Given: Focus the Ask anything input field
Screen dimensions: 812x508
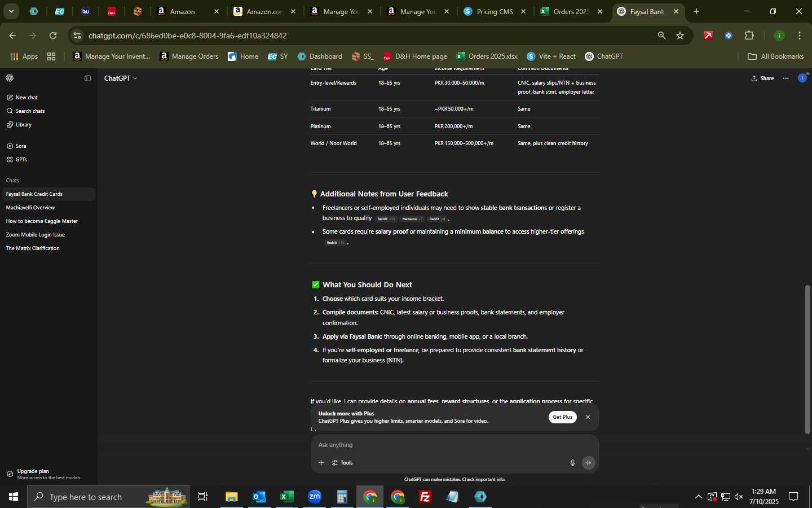Looking at the screenshot, I should [x=454, y=445].
